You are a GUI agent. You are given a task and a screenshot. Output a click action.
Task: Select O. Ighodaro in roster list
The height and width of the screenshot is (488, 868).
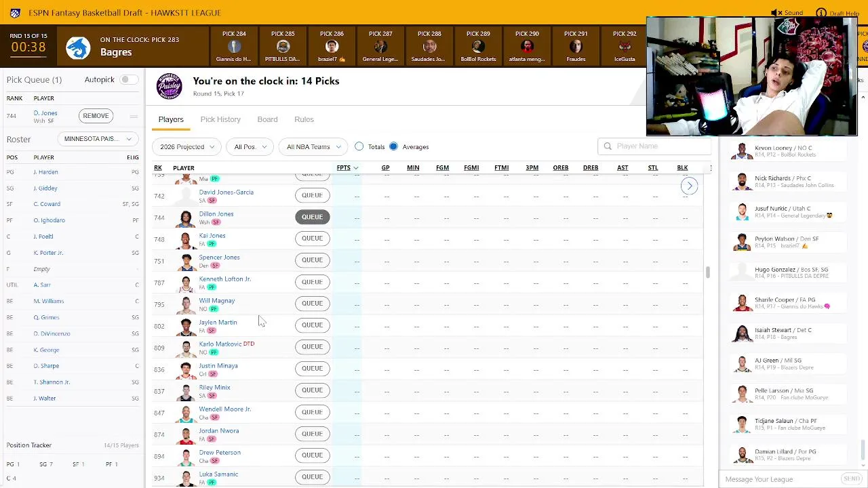(x=50, y=220)
